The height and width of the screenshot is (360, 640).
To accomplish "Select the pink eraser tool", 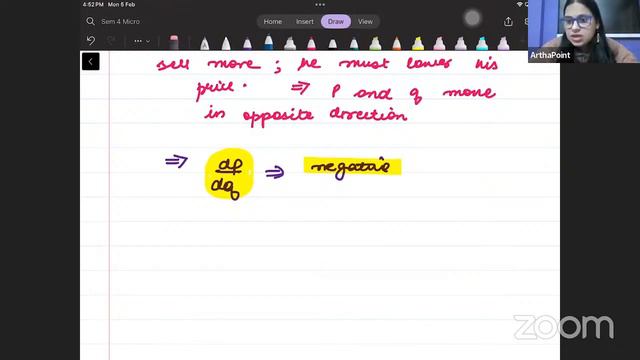I will click(x=174, y=43).
